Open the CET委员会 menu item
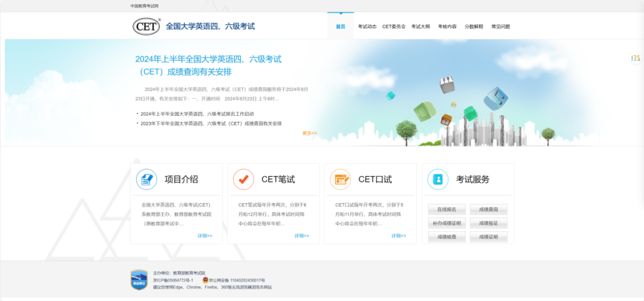The image size is (644, 301). point(394,26)
